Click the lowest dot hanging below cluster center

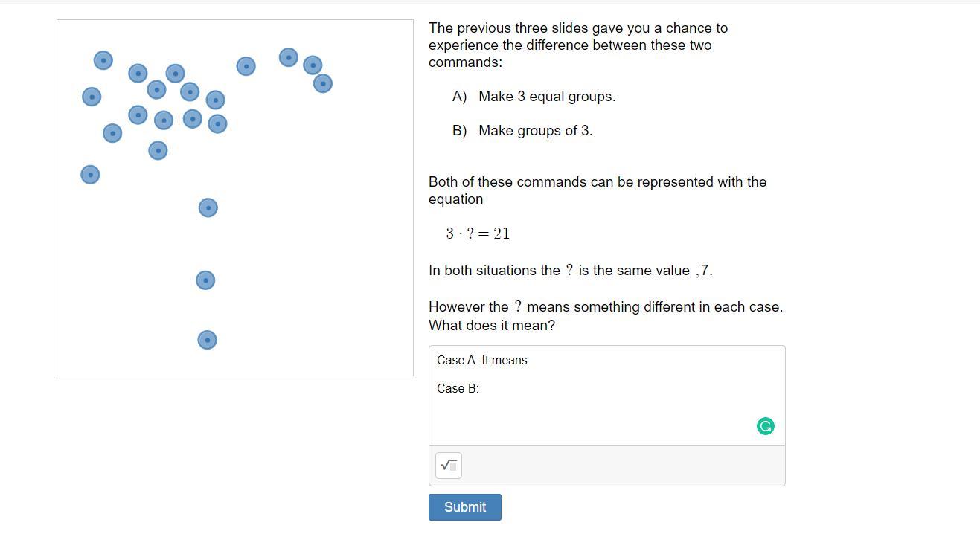(x=158, y=151)
